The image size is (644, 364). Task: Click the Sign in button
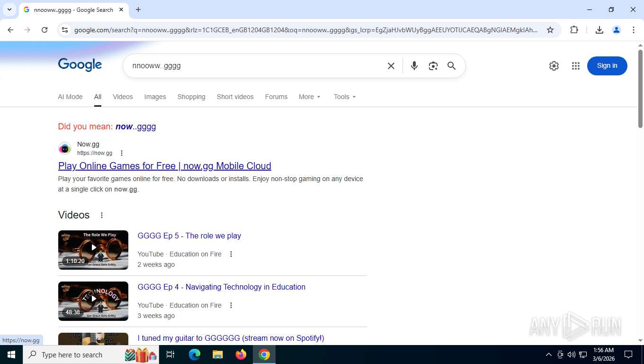pyautogui.click(x=607, y=66)
